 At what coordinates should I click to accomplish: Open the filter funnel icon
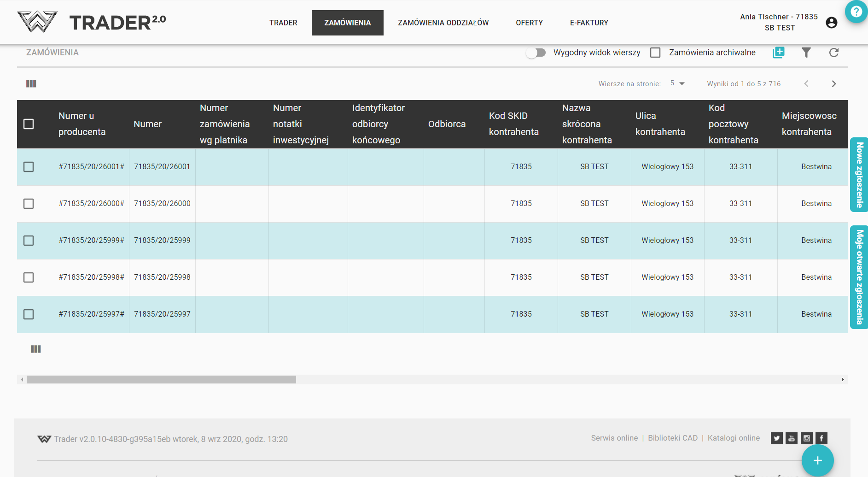(x=806, y=53)
